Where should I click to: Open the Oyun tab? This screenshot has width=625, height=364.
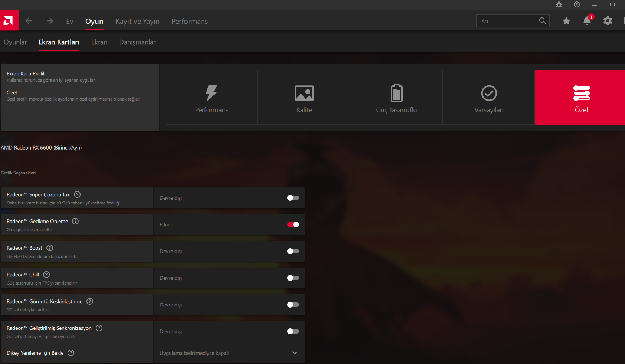94,21
